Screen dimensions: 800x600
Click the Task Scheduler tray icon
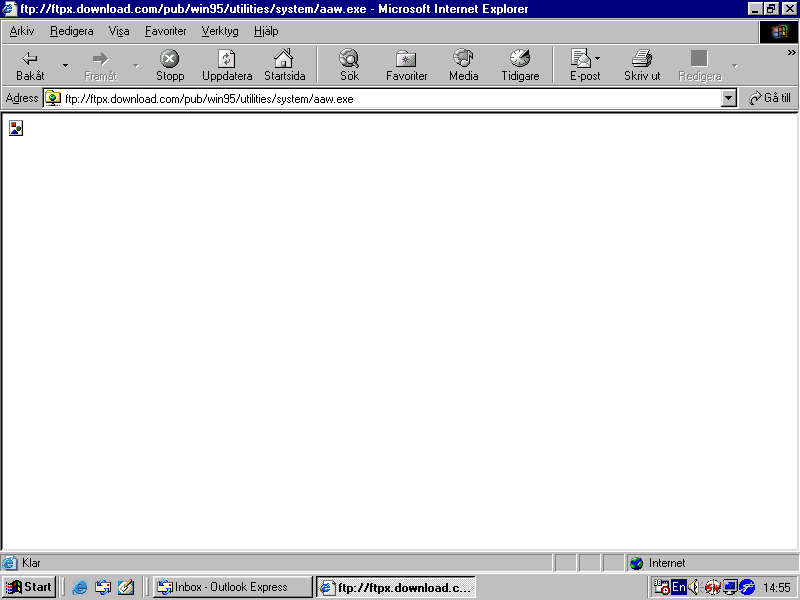pyautogui.click(x=661, y=587)
